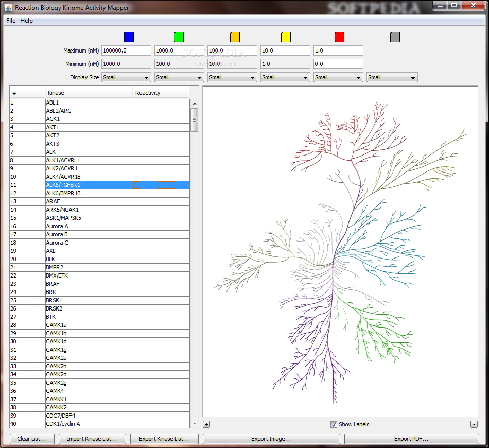Open Display Size dropdown under green swatch
489x448 pixels.
click(179, 77)
